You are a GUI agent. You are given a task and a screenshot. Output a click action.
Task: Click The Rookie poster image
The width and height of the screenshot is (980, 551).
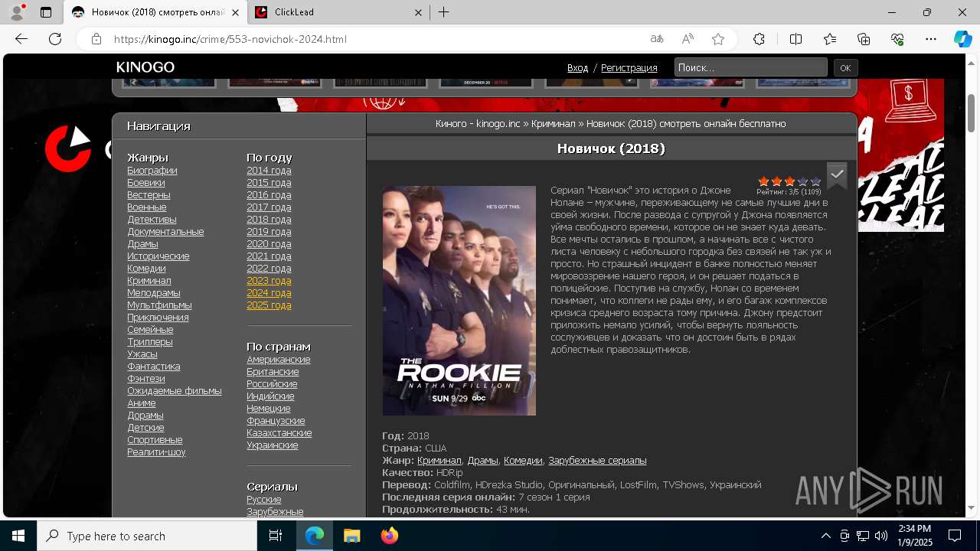(x=459, y=301)
